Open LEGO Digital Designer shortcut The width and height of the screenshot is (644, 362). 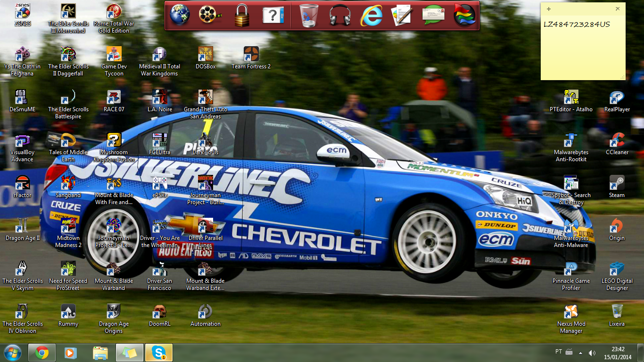click(x=617, y=276)
